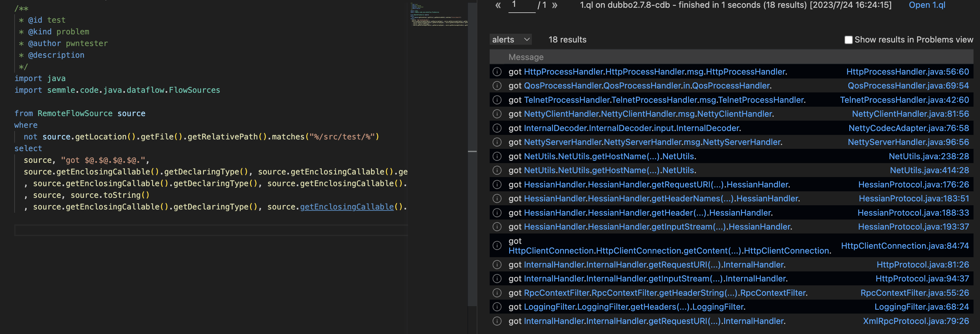Click info icon for LoggingFilter result row
This screenshot has height=334, width=980.
pyautogui.click(x=497, y=307)
